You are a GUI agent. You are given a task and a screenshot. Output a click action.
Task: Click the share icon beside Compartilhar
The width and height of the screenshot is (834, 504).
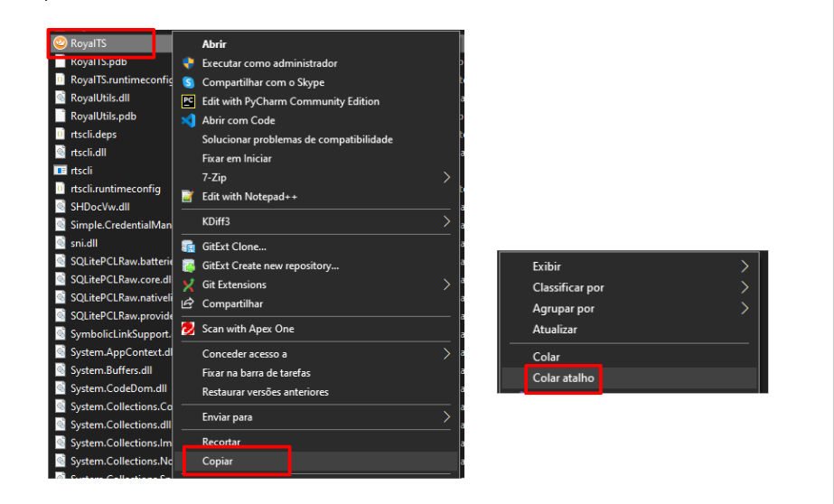pyautogui.click(x=188, y=303)
